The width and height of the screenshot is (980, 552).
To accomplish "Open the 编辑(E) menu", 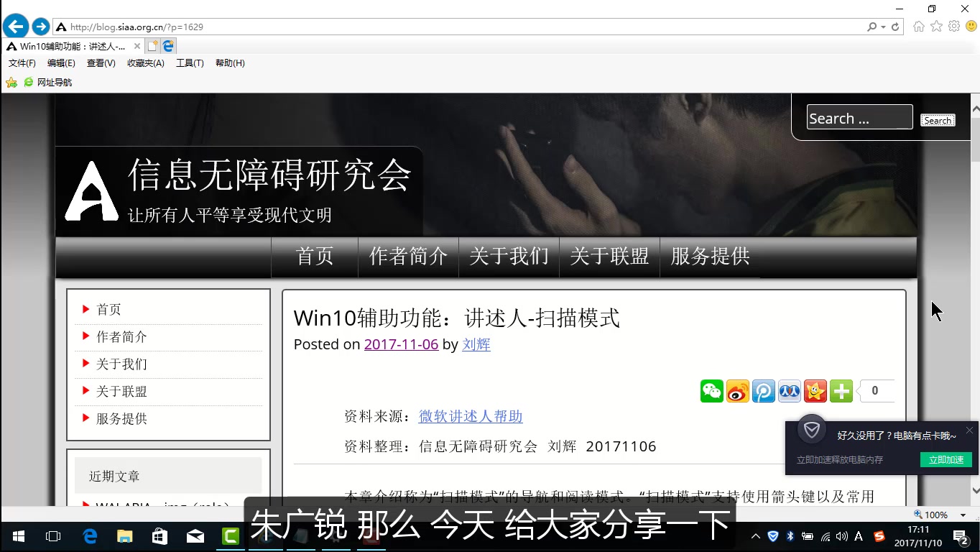I will click(x=61, y=63).
